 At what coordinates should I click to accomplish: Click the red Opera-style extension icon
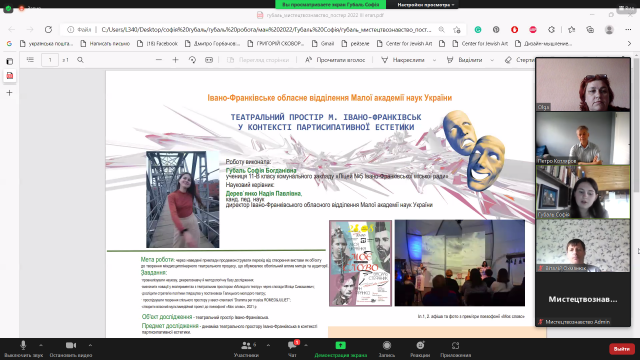[514, 29]
